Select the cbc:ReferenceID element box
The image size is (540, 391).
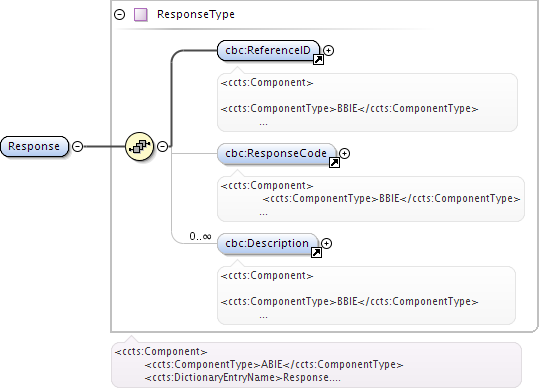pos(268,51)
